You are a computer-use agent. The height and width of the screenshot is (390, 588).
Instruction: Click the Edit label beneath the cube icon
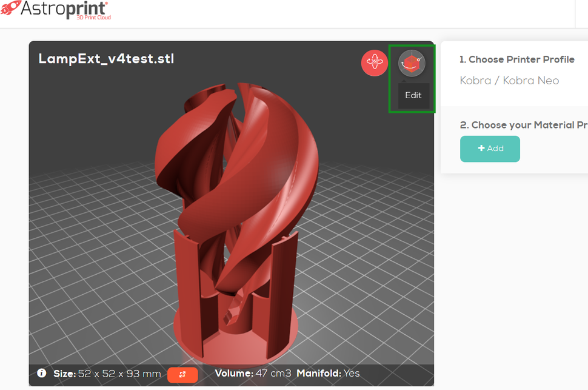point(413,95)
